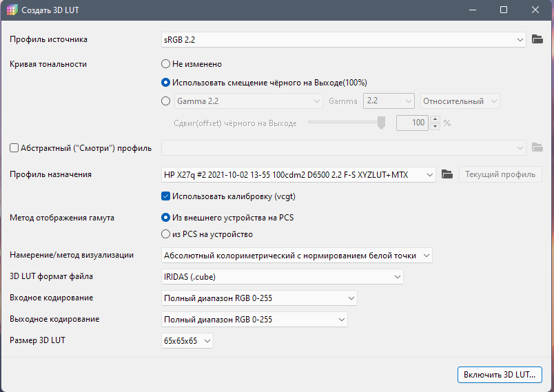
Task: Change the 65x65x65 3D LUT size dropdown
Action: click(187, 340)
